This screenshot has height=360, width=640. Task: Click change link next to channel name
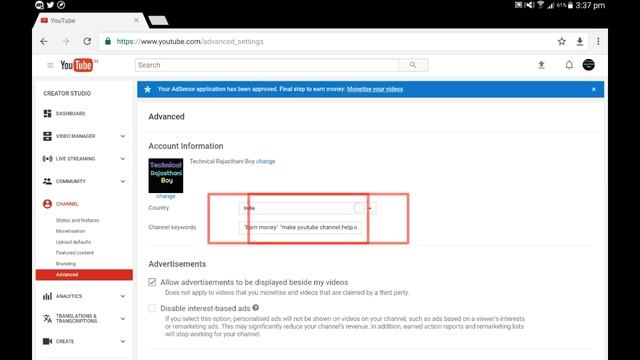pos(266,161)
